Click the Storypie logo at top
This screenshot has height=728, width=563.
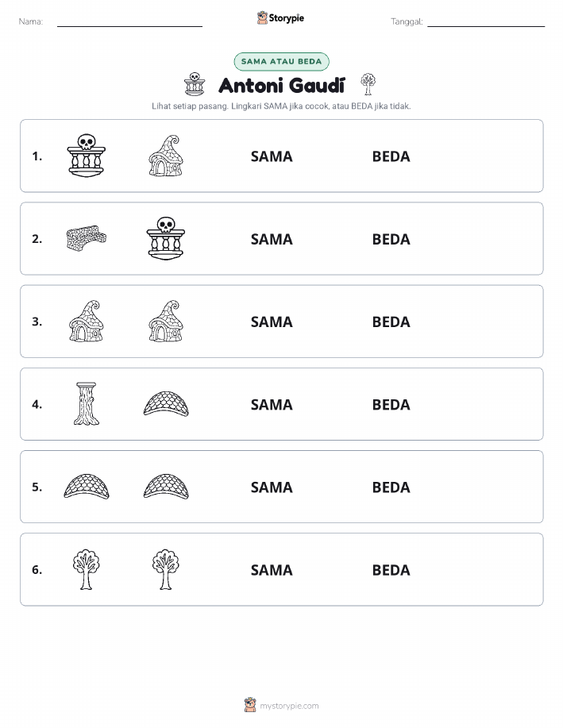tap(280, 18)
